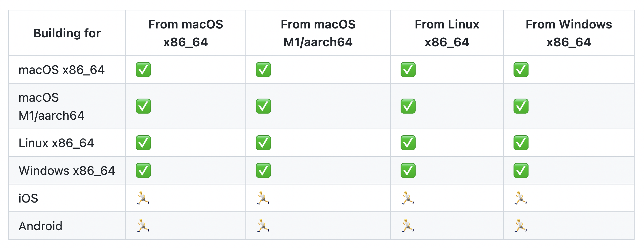The image size is (644, 248).
Task: Click the "Building for" column header
Action: coord(67,33)
